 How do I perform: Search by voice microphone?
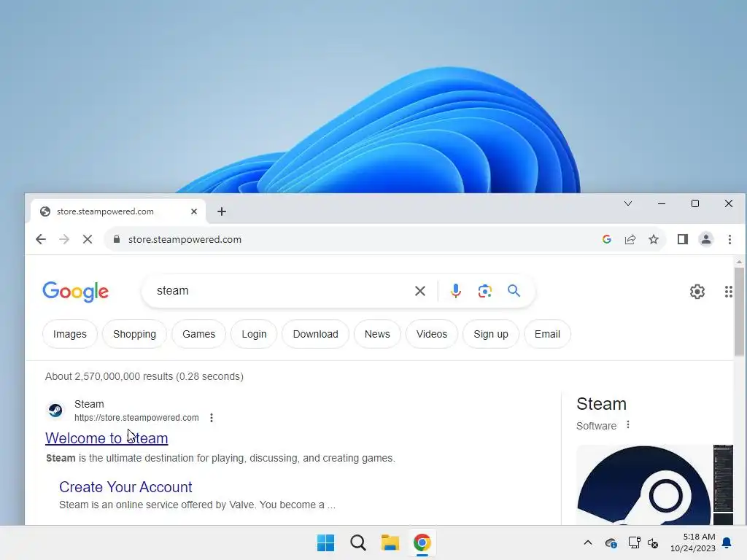455,291
